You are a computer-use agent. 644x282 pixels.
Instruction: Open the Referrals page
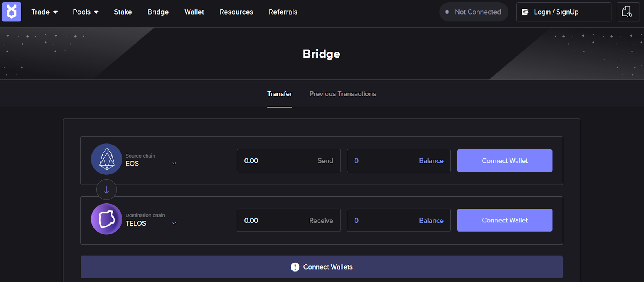tap(283, 12)
